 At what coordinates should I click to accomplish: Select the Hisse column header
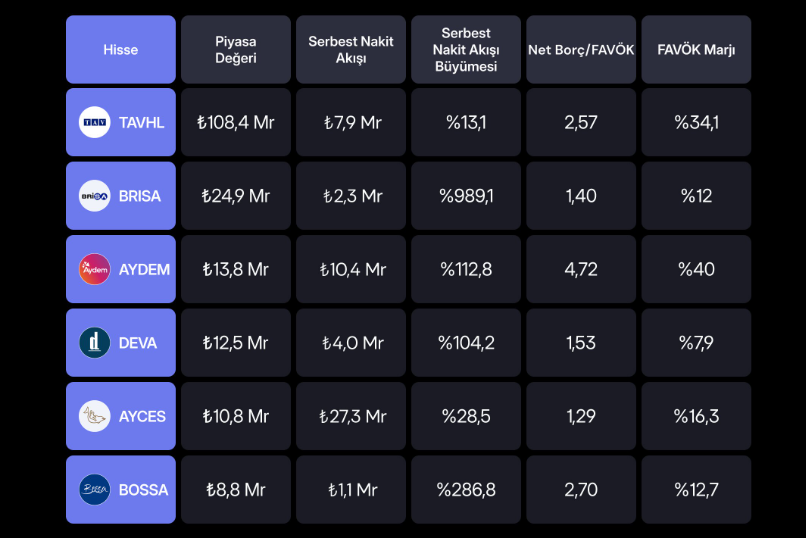[121, 49]
